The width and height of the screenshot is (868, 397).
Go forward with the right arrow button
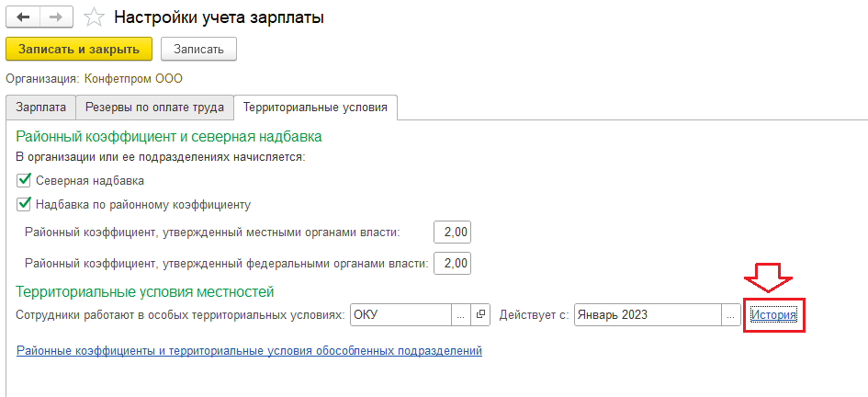click(x=54, y=17)
